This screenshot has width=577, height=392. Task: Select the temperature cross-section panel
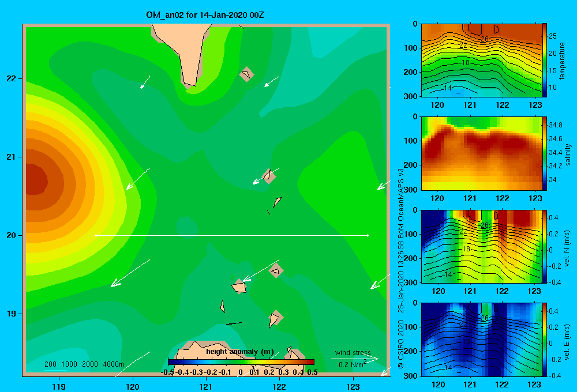tap(482, 61)
